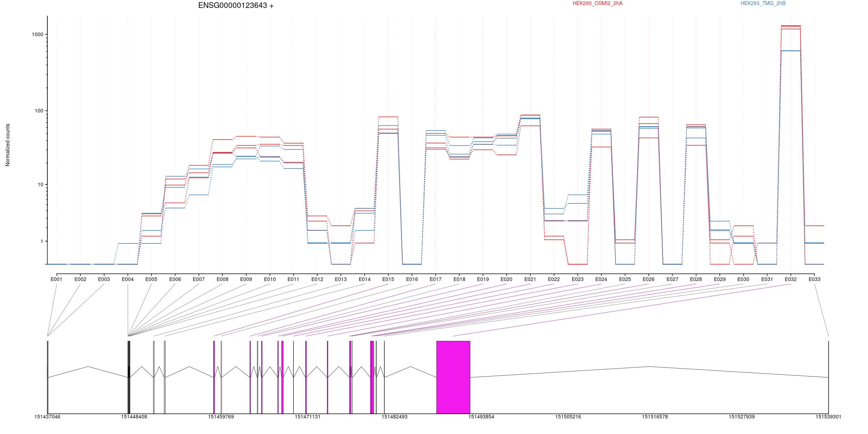The image size is (868, 434).
Task: Click exon bin label E011
Action: [293, 279]
